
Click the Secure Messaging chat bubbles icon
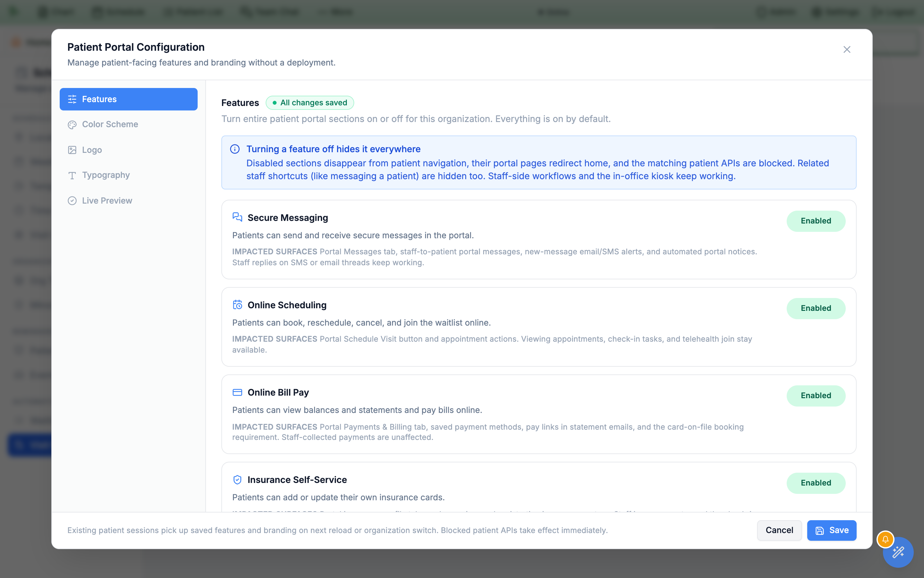pyautogui.click(x=237, y=217)
